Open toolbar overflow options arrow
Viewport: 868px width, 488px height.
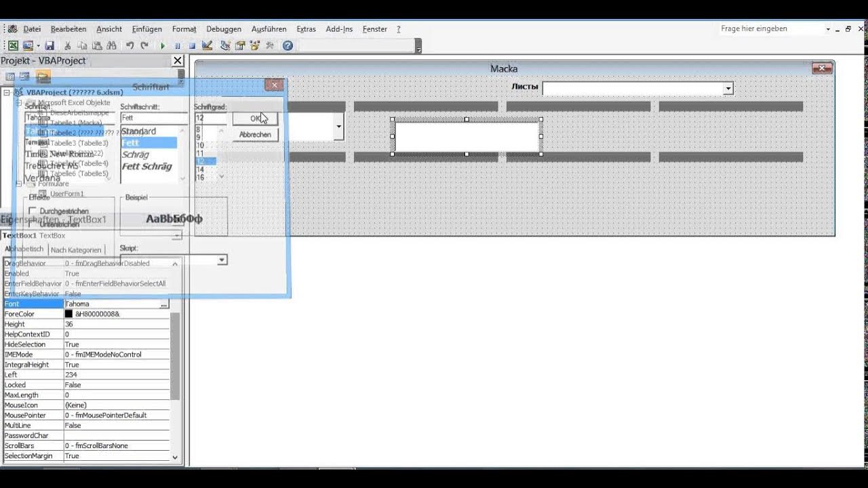[418, 47]
